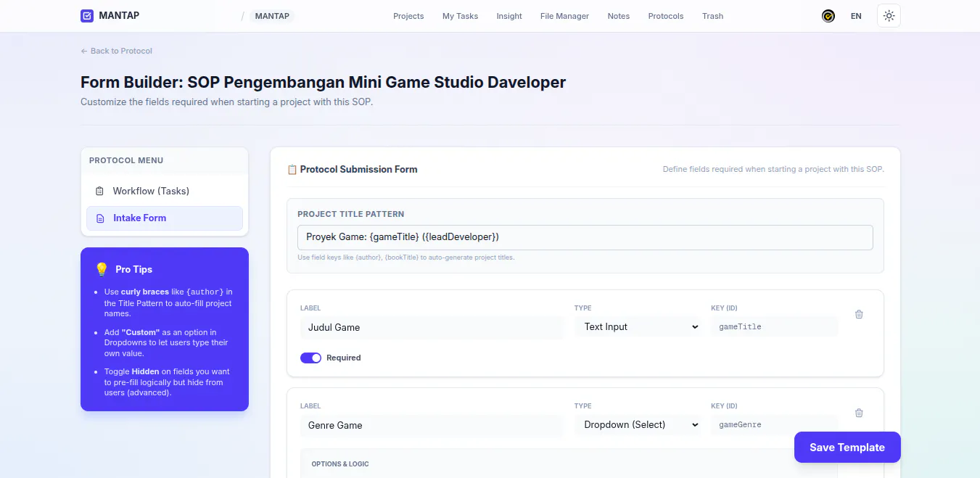Navigate to Notes

pyautogui.click(x=619, y=16)
